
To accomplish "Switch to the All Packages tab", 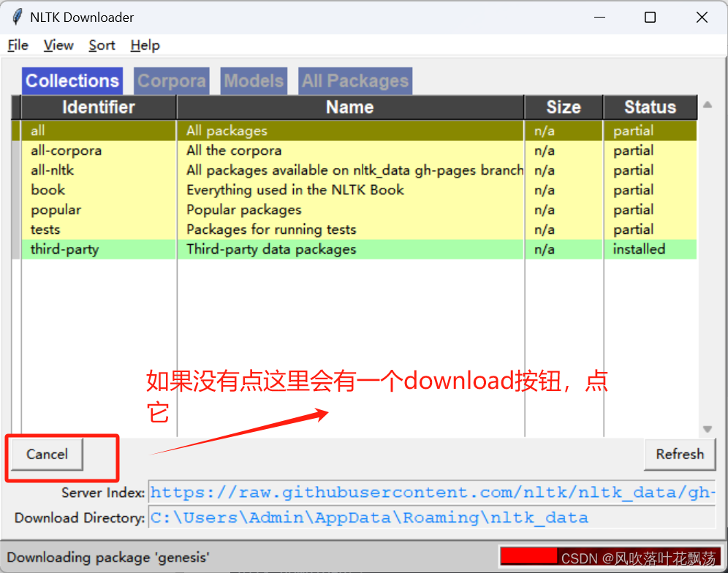I will point(355,81).
